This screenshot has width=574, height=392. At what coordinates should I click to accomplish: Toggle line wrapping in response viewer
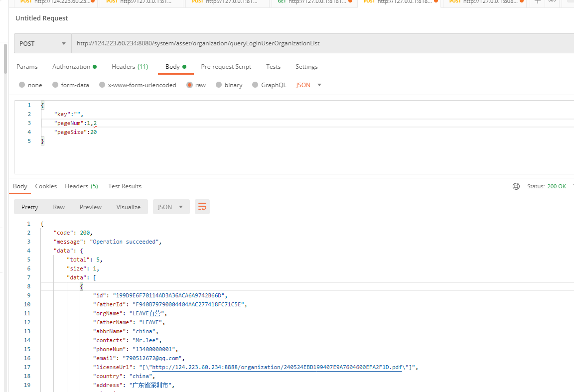click(202, 207)
